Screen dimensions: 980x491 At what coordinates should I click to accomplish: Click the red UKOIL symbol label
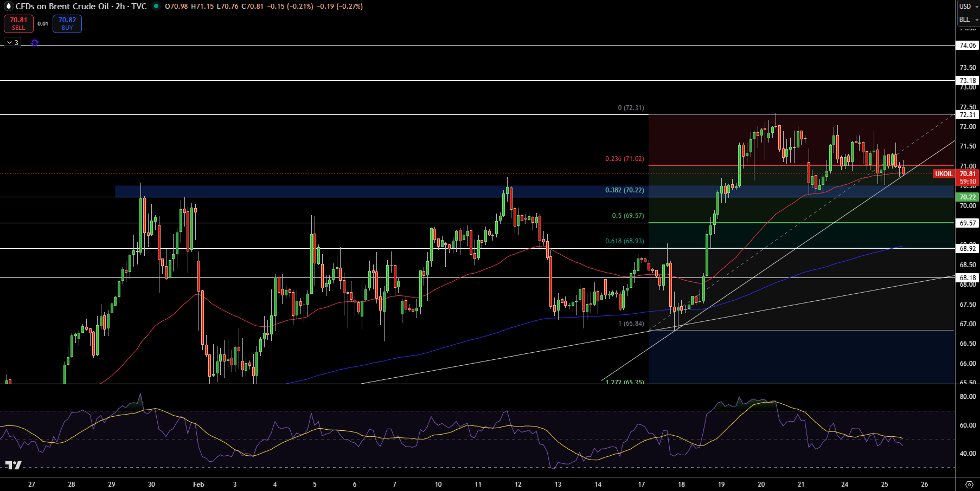944,174
